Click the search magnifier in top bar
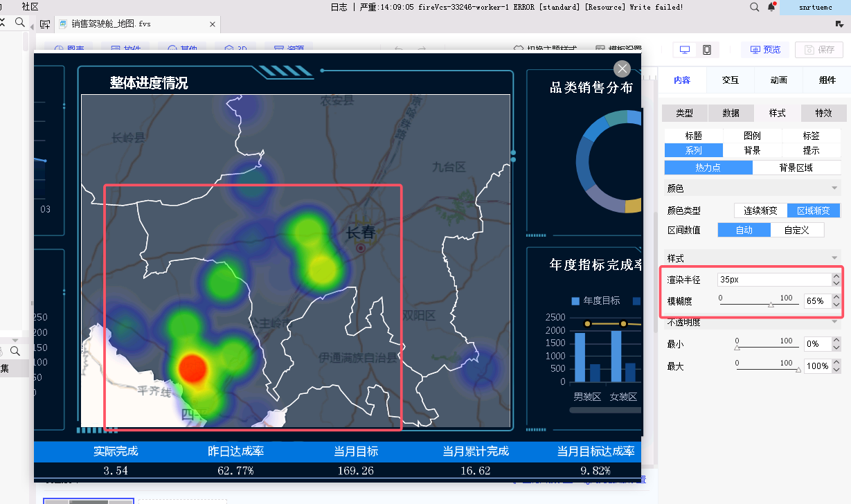The height and width of the screenshot is (504, 851). tap(755, 7)
